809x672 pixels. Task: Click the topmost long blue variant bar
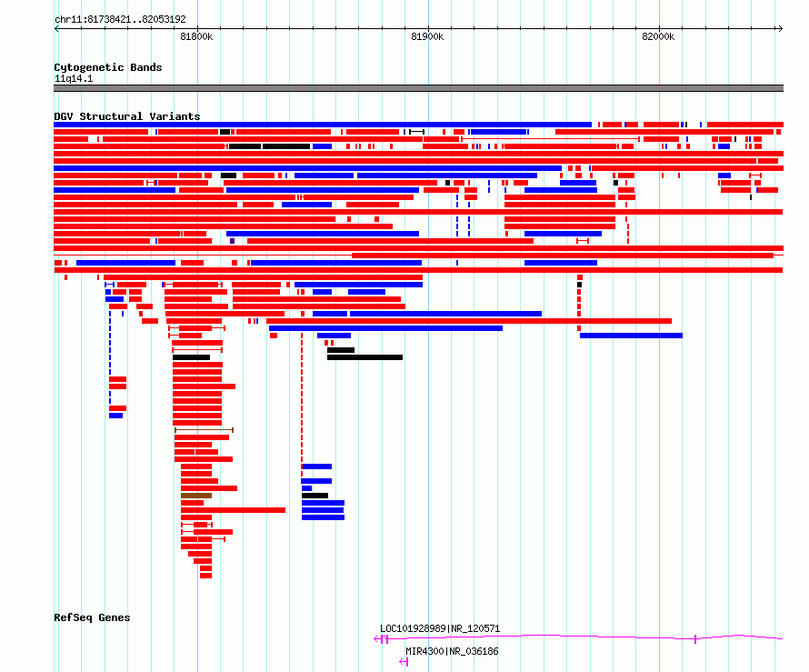click(x=323, y=125)
